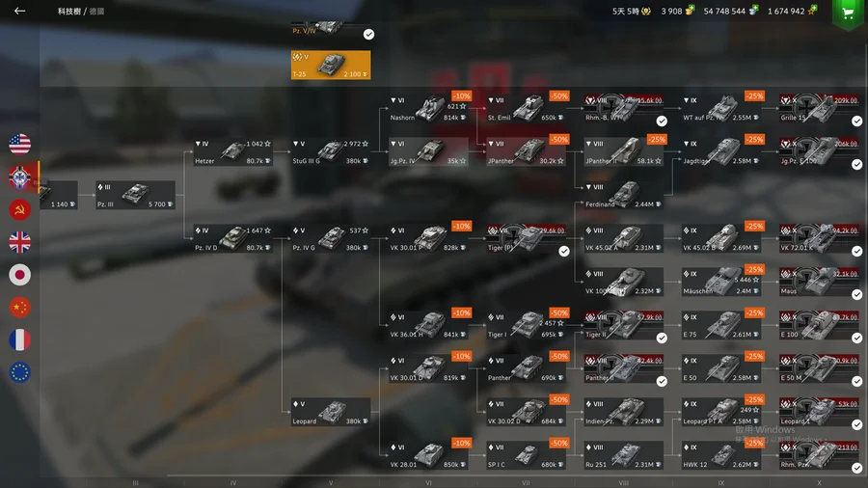Viewport: 868px width, 488px height.
Task: Open the Pz. IV G tank node
Action: tap(331, 238)
